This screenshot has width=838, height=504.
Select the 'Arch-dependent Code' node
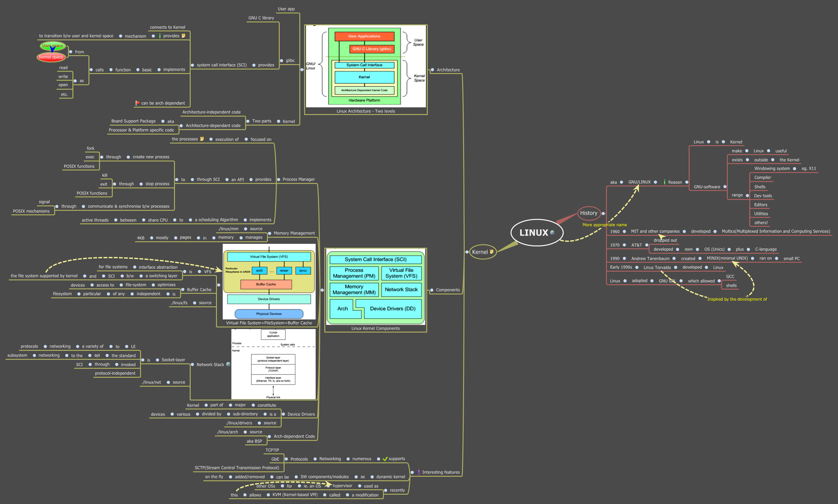tap(294, 436)
